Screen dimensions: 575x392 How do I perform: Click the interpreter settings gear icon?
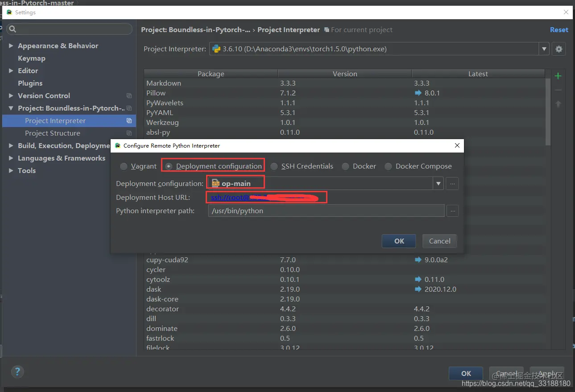559,49
